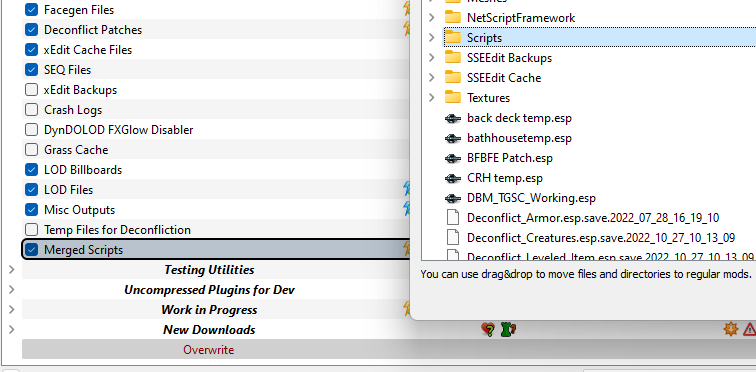Click the plugin icon of CRH temp.esp

(x=453, y=178)
